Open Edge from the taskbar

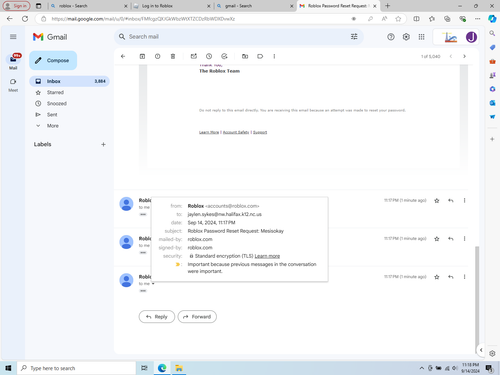pyautogui.click(x=162, y=368)
